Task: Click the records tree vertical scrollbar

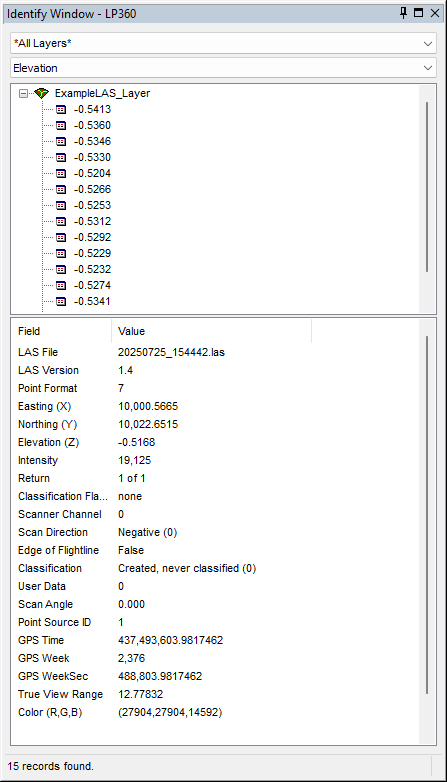Action: coord(427,187)
